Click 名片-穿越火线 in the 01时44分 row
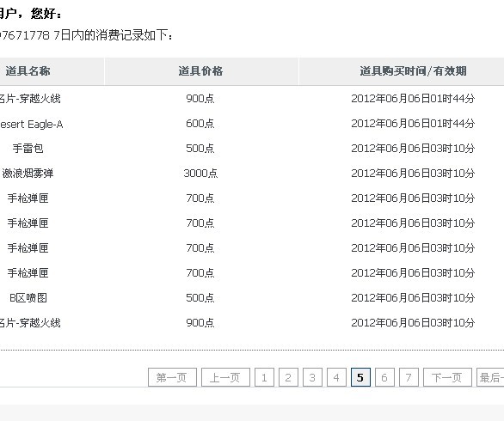This screenshot has height=421, width=504. [30, 99]
